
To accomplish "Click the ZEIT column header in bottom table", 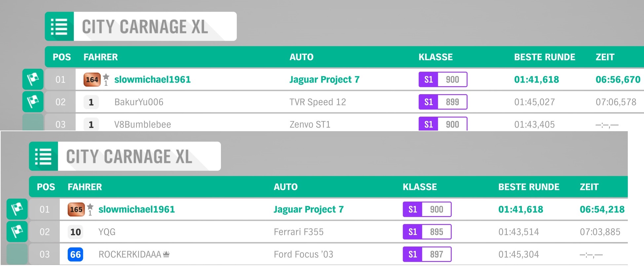I will 589,187.
